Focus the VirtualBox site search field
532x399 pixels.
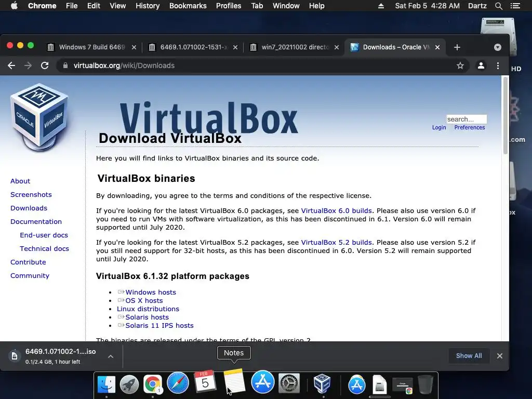click(467, 119)
